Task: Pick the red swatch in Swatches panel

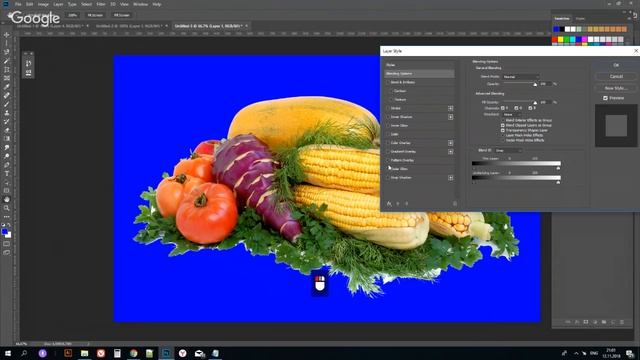Action: (555, 40)
